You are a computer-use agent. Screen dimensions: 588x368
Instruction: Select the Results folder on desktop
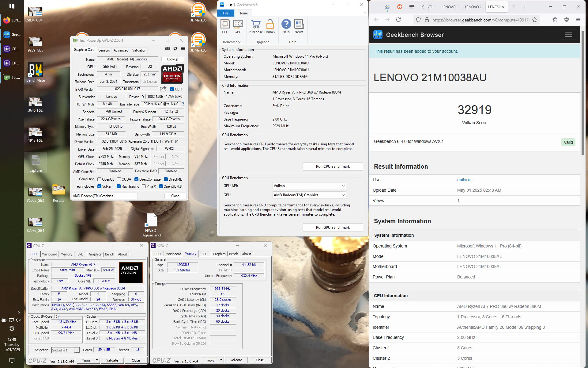(x=58, y=193)
